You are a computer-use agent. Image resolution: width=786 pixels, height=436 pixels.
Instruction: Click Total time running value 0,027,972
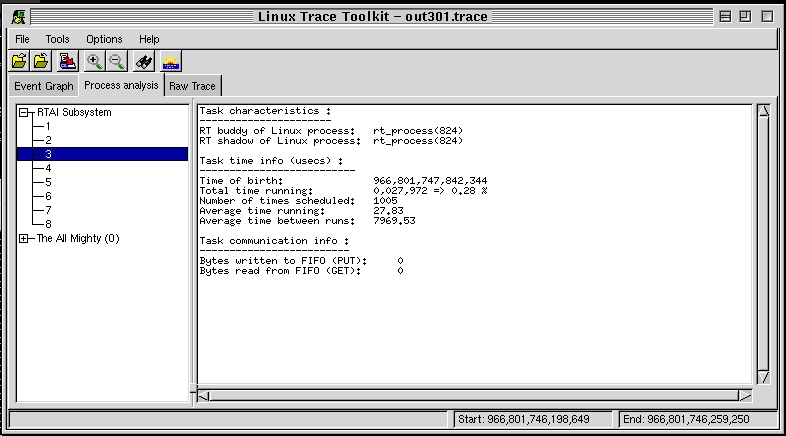pyautogui.click(x=400, y=190)
